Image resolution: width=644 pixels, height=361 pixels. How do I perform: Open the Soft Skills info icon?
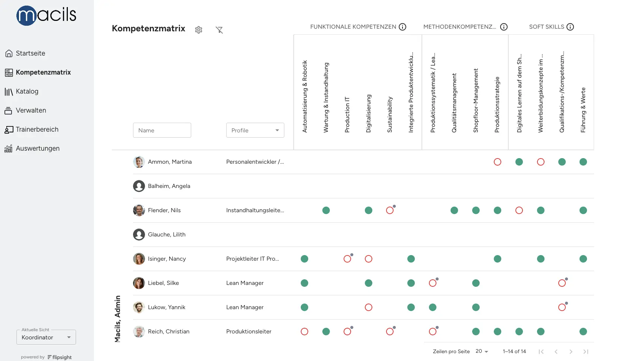(570, 27)
